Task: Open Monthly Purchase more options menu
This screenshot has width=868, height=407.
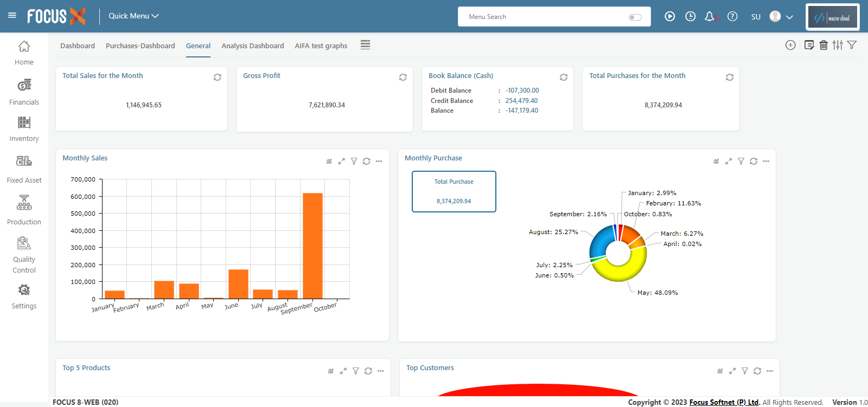Action: [x=766, y=161]
